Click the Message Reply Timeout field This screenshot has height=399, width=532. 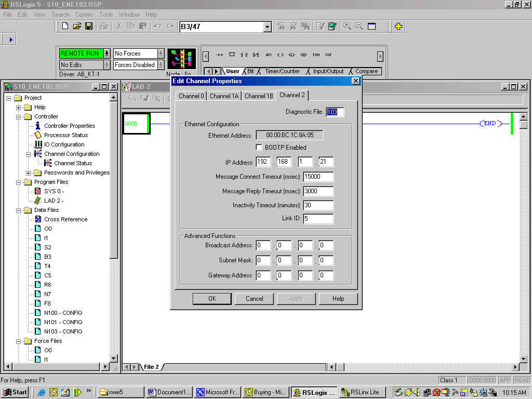318,191
